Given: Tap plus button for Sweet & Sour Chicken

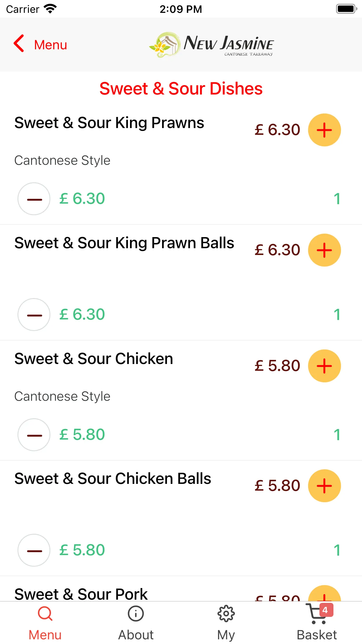Looking at the screenshot, I should [x=324, y=366].
